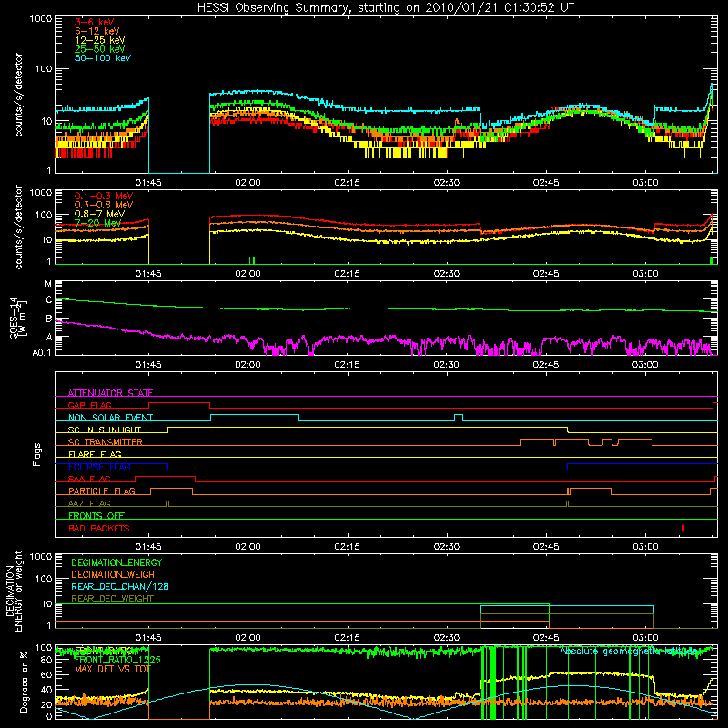Click the DECIMATION_WEIGHT legend label
The width and height of the screenshot is (728, 728).
(116, 574)
